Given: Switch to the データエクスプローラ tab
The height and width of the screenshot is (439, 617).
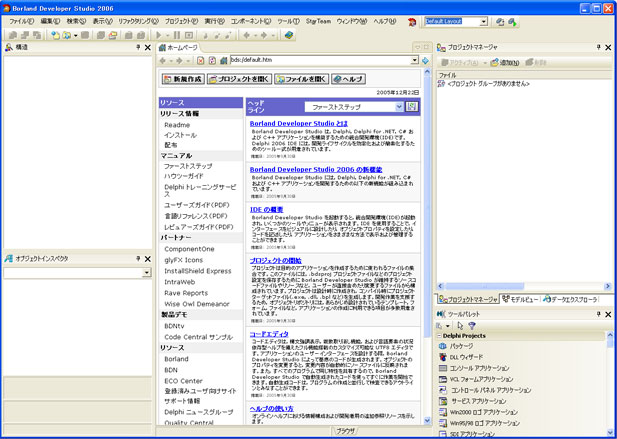Looking at the screenshot, I should pos(570,300).
